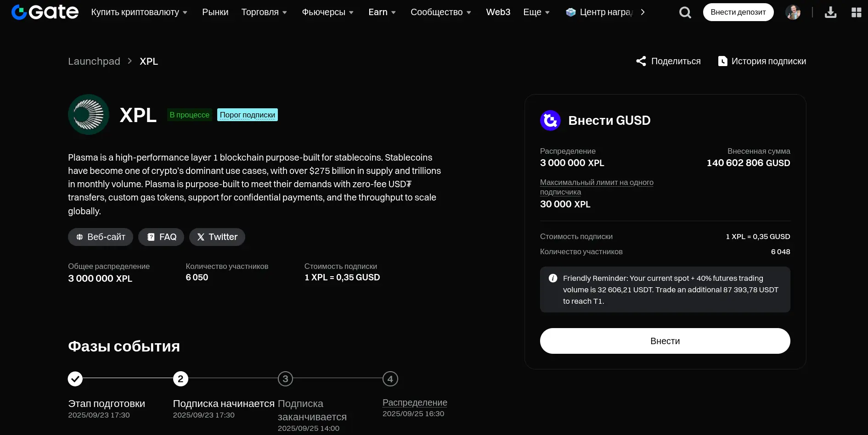Click the XPL breadcrumb text

coord(149,61)
